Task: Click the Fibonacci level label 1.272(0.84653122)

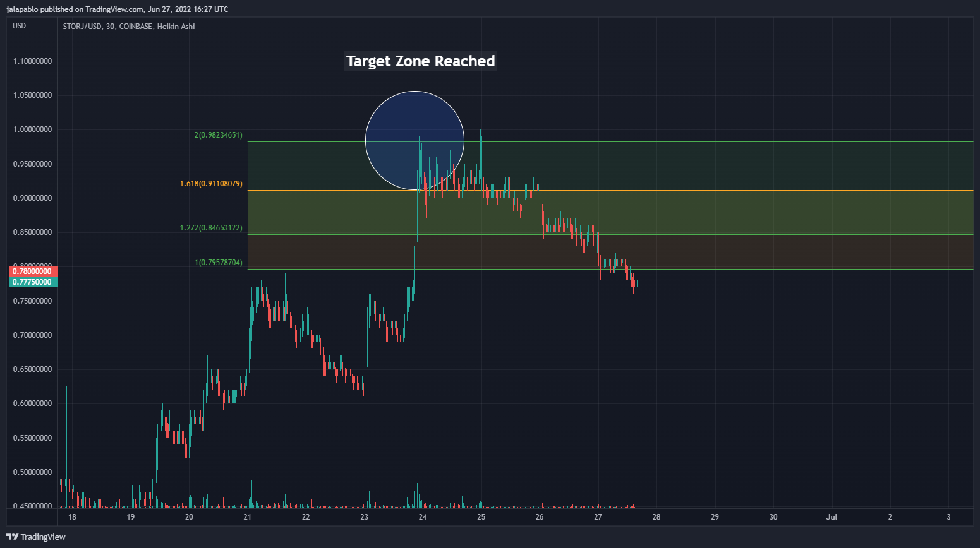Action: click(211, 228)
